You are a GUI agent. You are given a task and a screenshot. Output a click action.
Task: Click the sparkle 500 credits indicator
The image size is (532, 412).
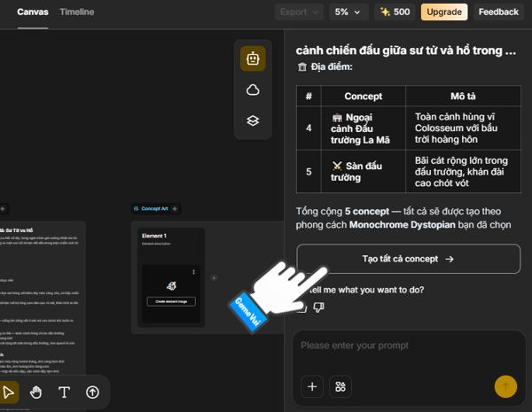[395, 12]
